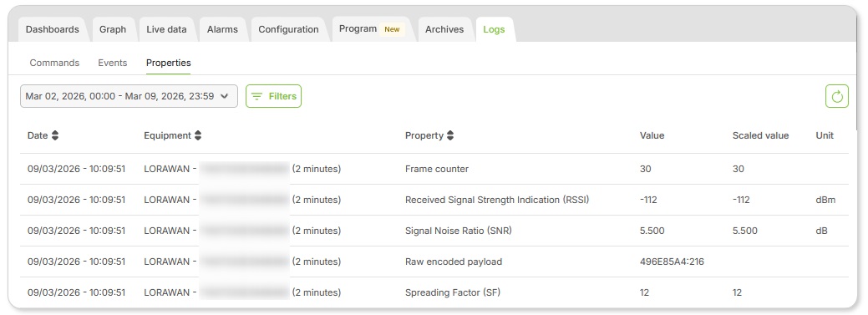The image size is (868, 315).
Task: Open the Alarms tab
Action: pos(222,29)
